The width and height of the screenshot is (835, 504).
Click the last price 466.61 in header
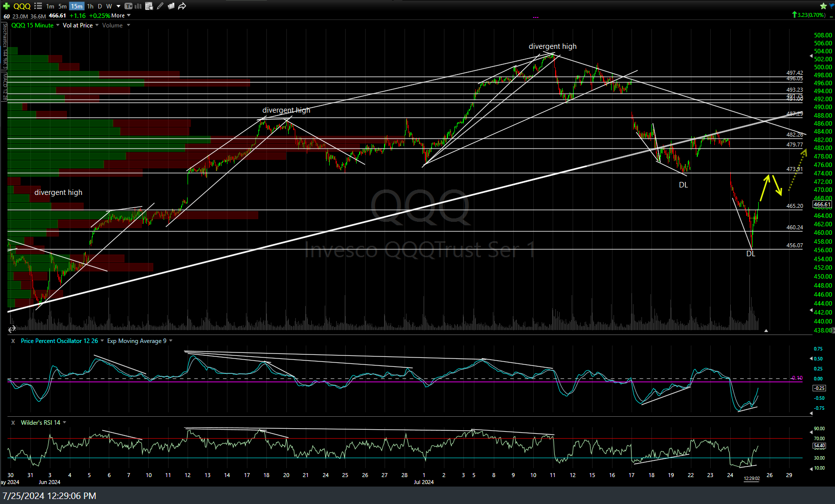57,15
